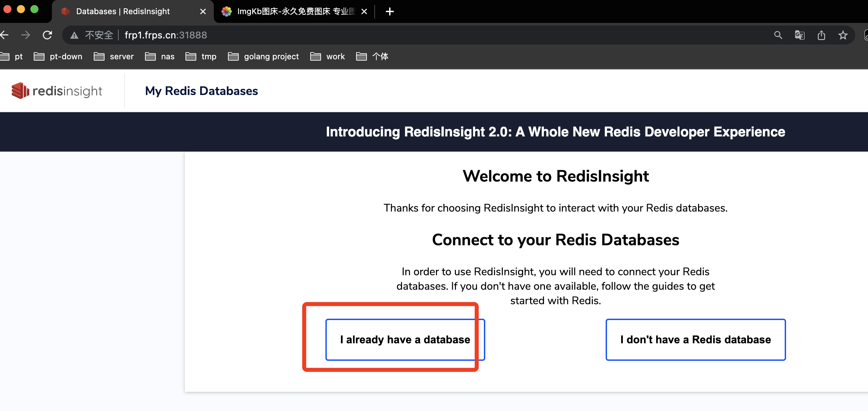Open the pt-down bookmarks folder
Image resolution: width=868 pixels, height=411 pixels.
pos(58,56)
